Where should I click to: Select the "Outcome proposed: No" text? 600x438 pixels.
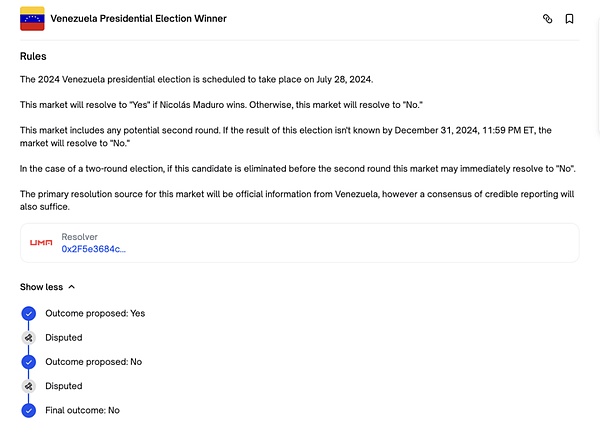[94, 362]
